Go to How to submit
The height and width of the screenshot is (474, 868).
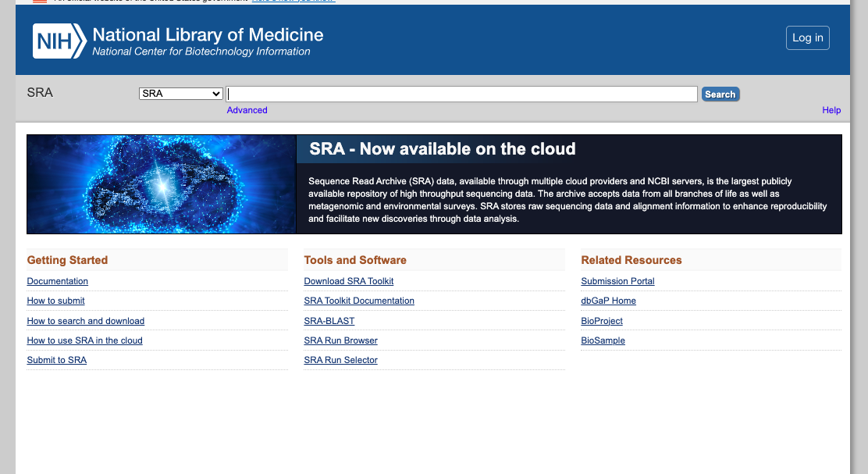(56, 301)
